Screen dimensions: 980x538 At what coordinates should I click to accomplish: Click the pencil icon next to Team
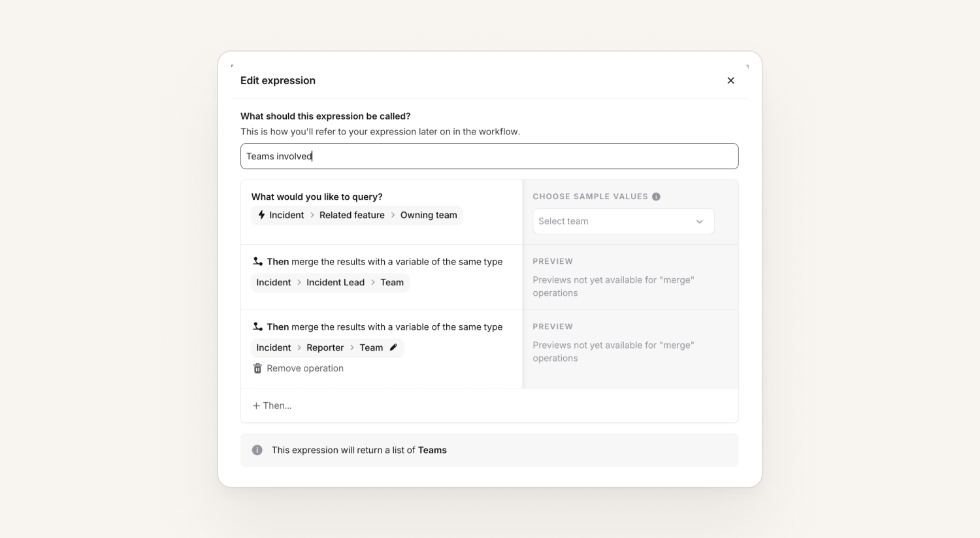(393, 347)
